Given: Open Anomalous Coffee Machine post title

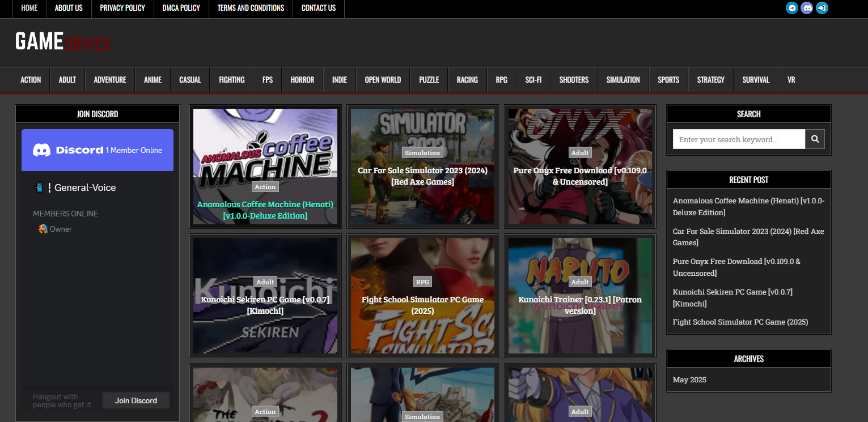Looking at the screenshot, I should (x=265, y=210).
